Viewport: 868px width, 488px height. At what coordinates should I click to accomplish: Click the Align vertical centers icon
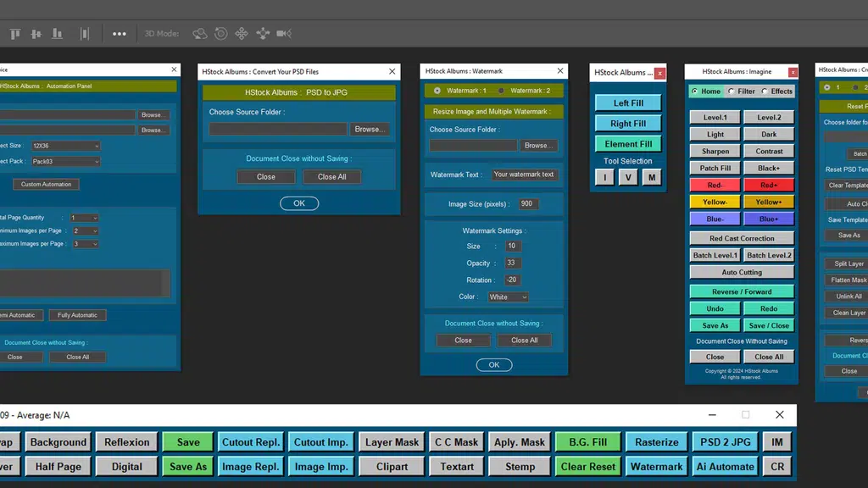coord(36,34)
